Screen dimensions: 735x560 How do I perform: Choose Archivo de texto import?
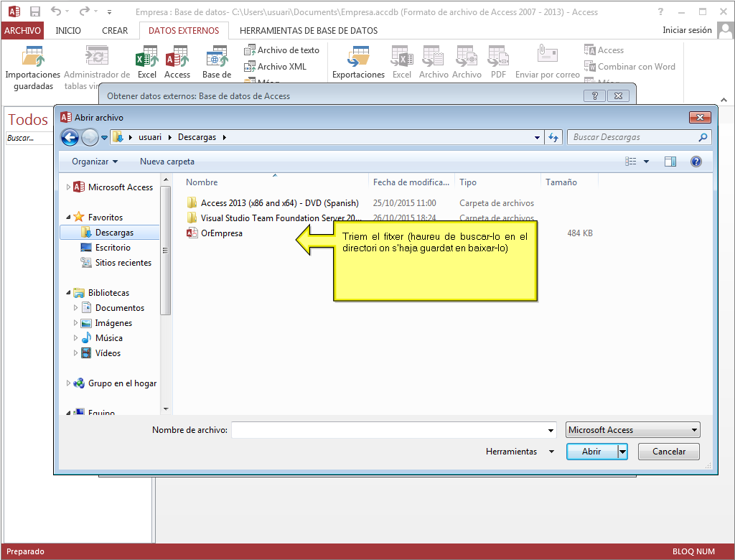(x=281, y=50)
